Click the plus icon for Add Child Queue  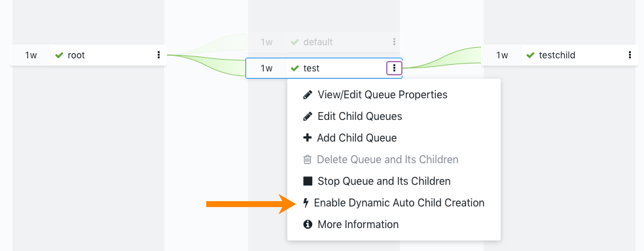tap(307, 138)
